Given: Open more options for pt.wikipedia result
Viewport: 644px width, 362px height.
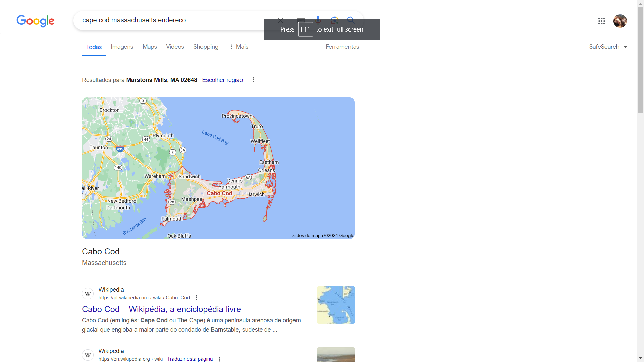Looking at the screenshot, I should click(x=196, y=298).
